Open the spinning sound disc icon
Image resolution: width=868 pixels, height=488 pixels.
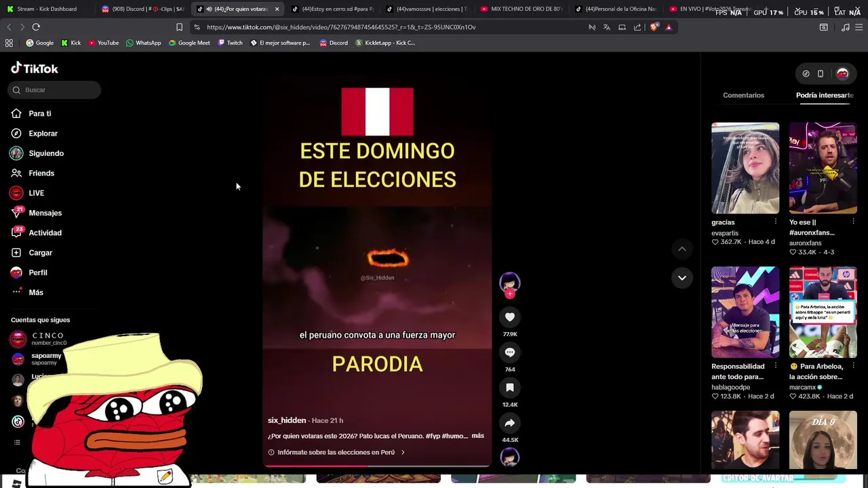pos(510,457)
